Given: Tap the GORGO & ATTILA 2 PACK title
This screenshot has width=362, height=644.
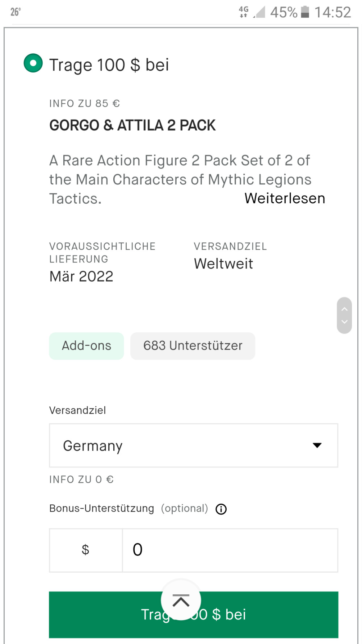Looking at the screenshot, I should pyautogui.click(x=132, y=125).
